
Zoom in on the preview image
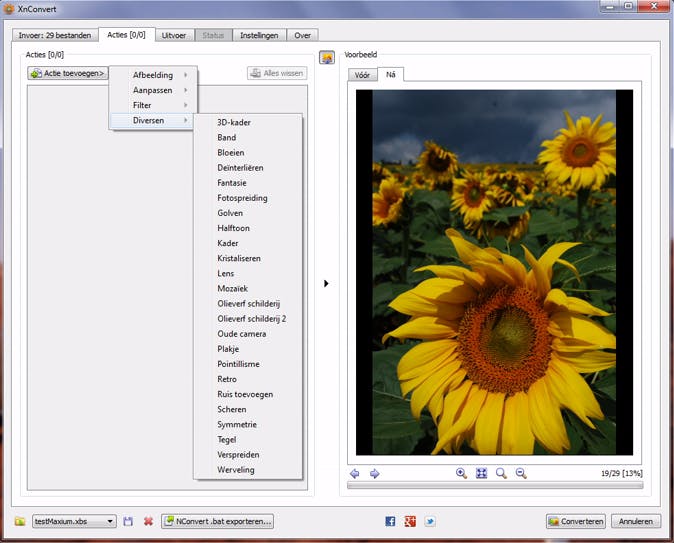click(461, 473)
